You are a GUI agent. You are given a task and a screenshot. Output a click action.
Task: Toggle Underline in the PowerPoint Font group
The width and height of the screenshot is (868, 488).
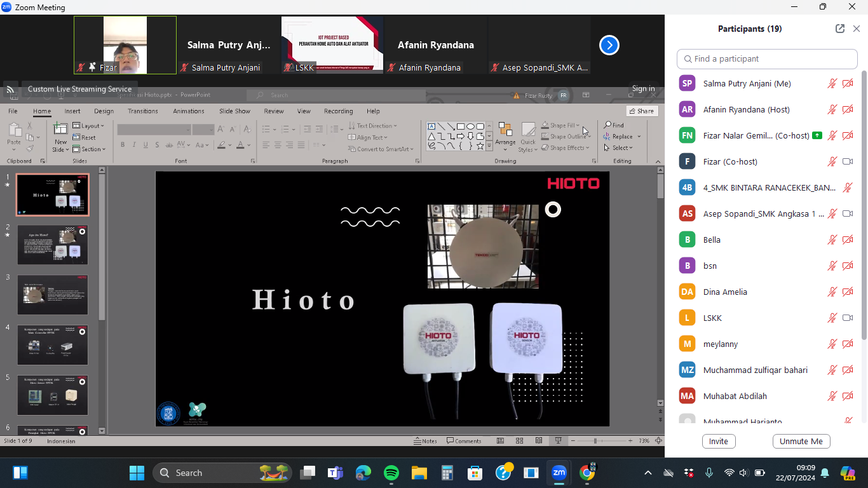coord(146,145)
